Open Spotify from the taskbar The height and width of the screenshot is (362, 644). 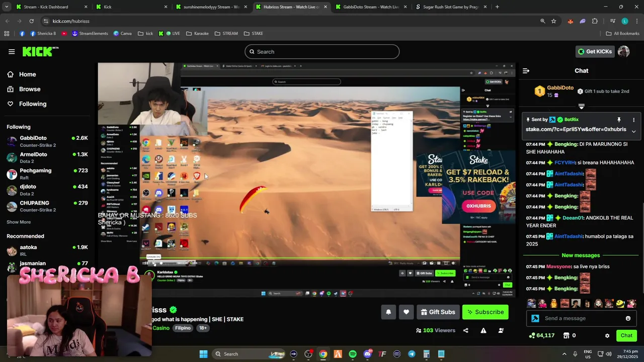click(x=353, y=354)
